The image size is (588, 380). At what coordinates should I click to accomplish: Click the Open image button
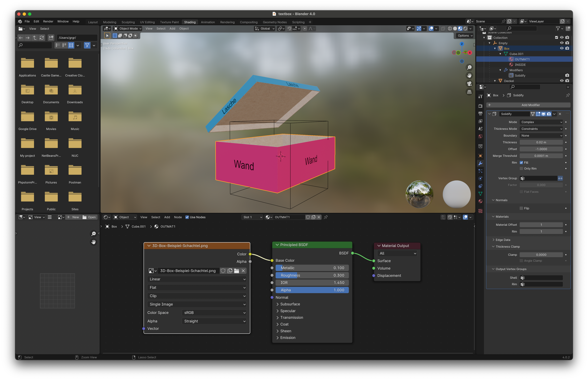[x=89, y=217]
